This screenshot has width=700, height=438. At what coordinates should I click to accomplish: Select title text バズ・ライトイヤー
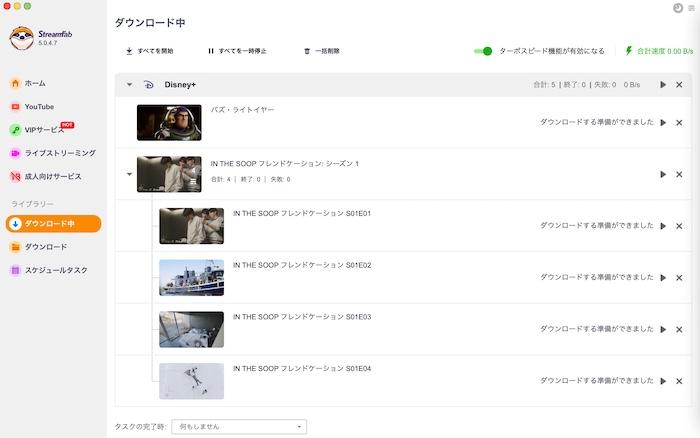tap(242, 109)
